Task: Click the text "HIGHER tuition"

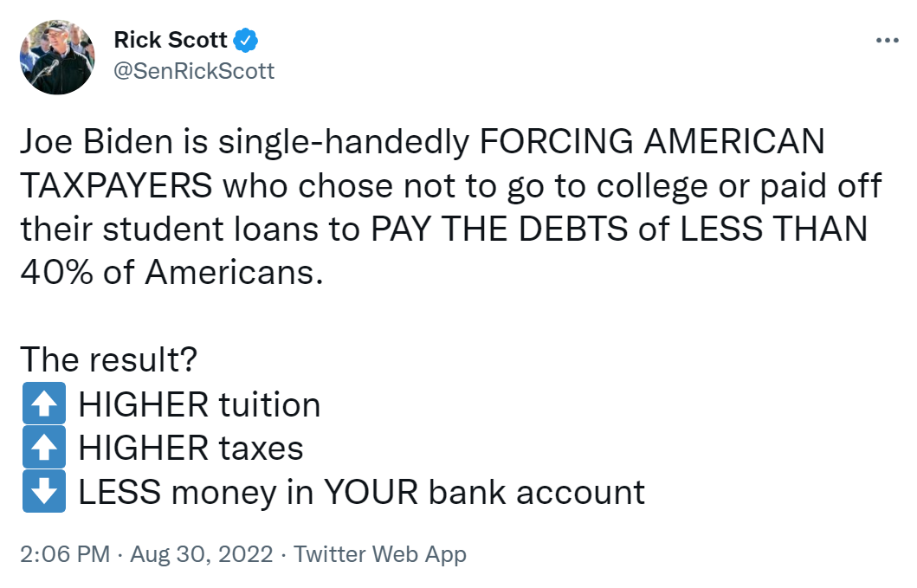Action: click(x=199, y=404)
